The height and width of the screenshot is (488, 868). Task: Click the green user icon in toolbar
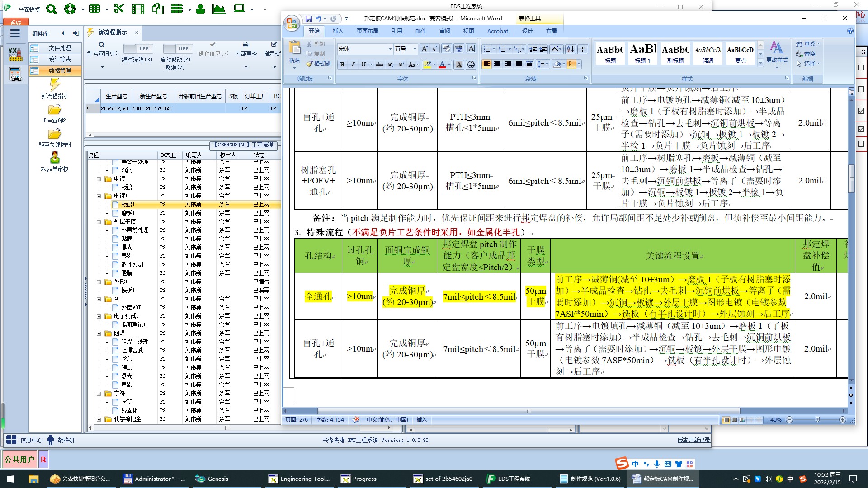coord(200,9)
